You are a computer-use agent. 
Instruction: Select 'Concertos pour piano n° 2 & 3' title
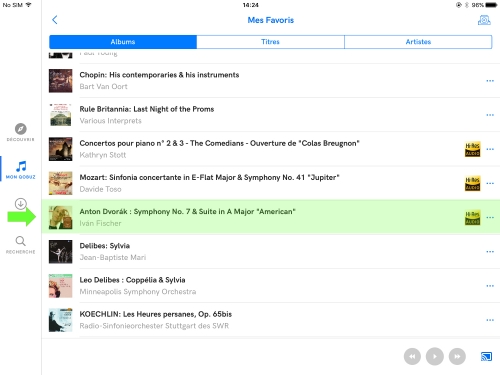219,143
